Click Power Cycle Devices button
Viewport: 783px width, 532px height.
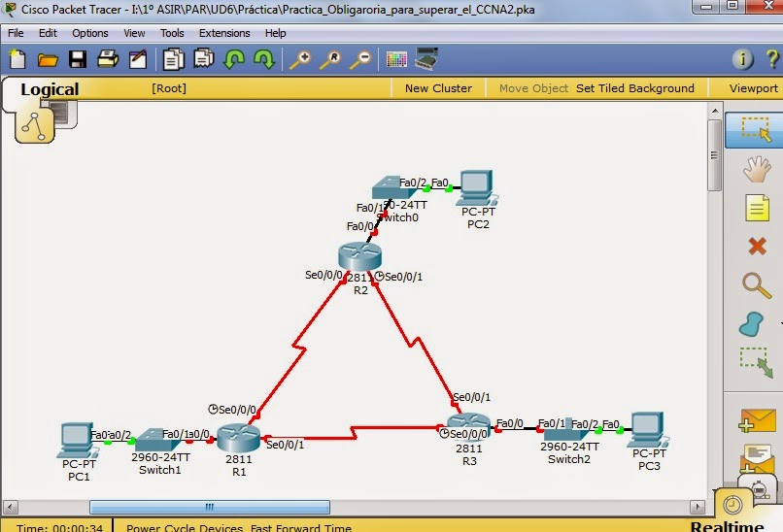pyautogui.click(x=185, y=527)
